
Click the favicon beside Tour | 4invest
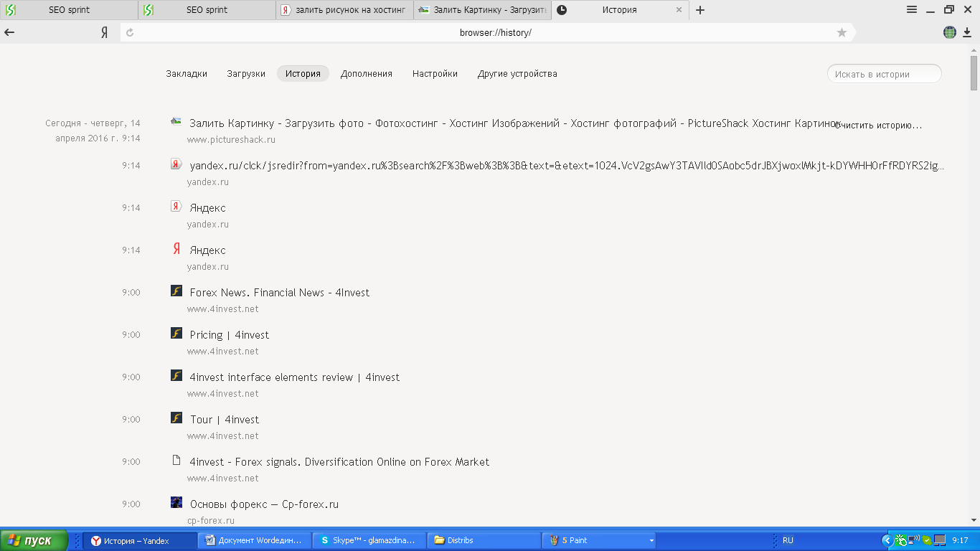coord(176,418)
